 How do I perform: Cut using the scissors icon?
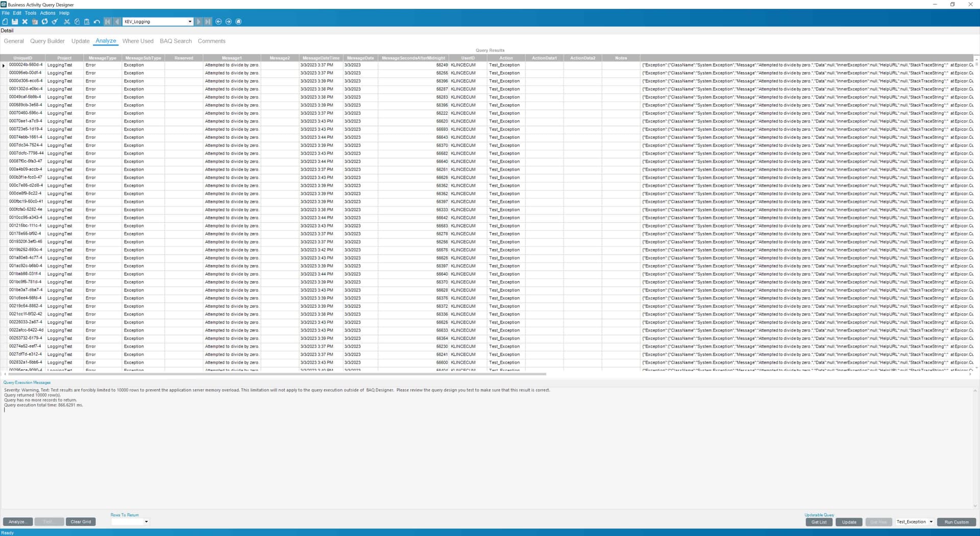point(67,21)
